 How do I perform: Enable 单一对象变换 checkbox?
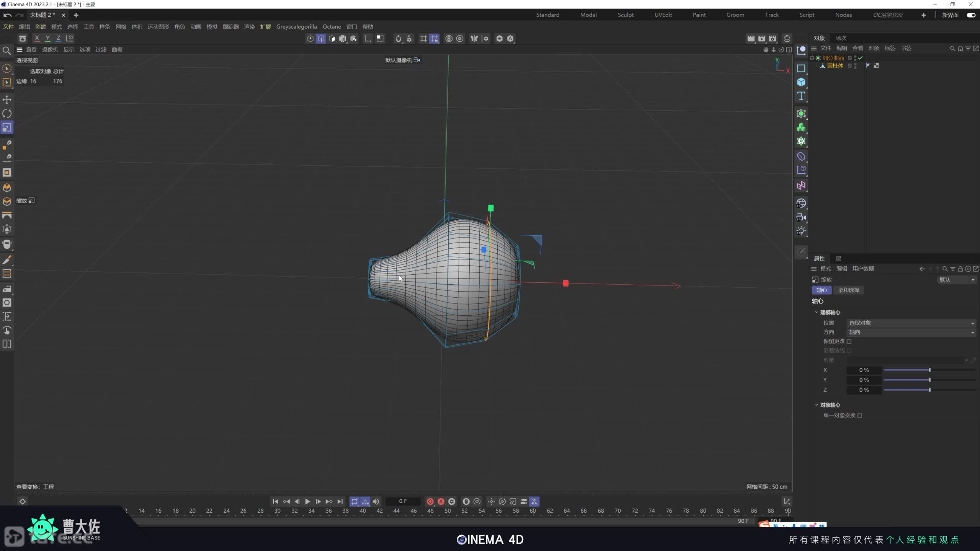(860, 416)
